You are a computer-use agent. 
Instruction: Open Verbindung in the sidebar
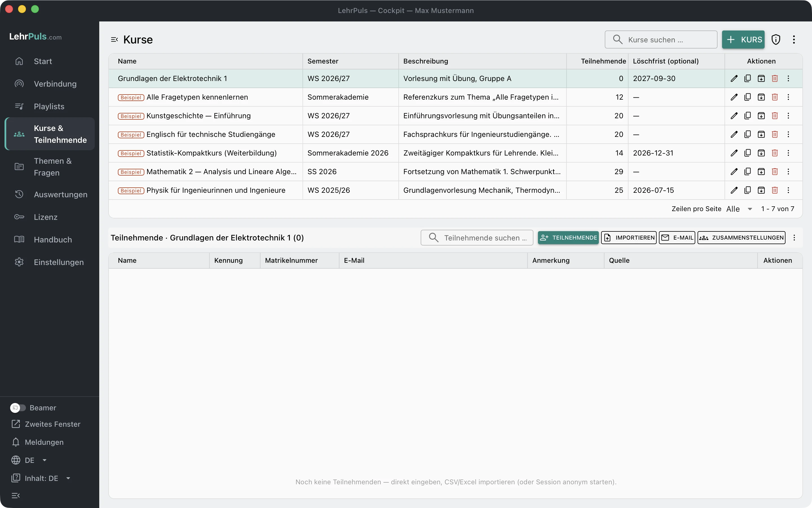pos(50,84)
